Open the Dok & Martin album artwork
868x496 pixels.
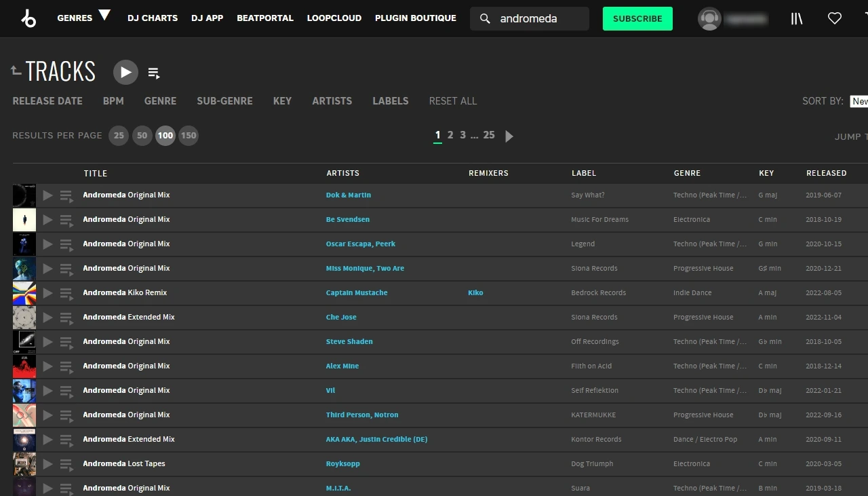pos(24,195)
